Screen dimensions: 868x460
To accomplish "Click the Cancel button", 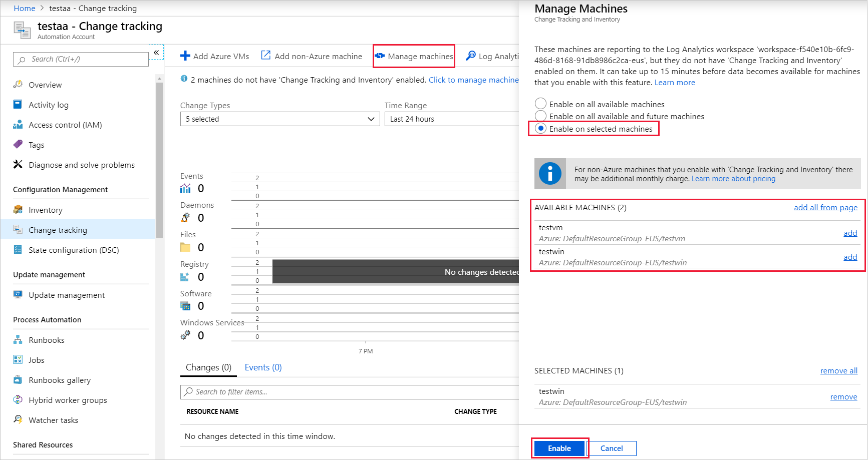I will tap(612, 448).
